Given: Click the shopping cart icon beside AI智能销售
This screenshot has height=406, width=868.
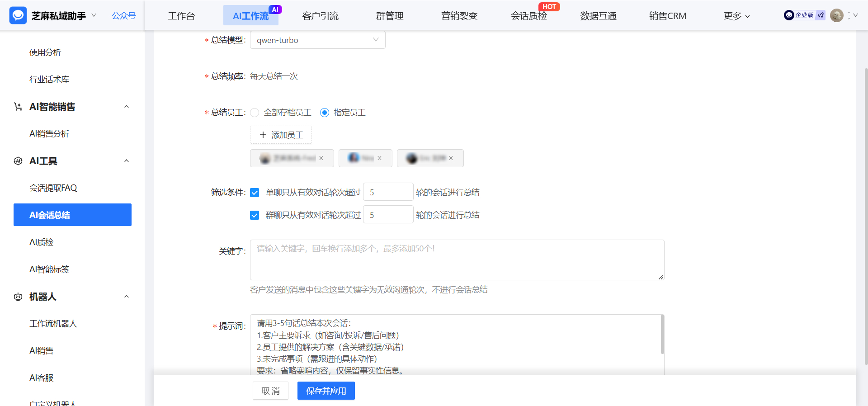Looking at the screenshot, I should point(18,107).
